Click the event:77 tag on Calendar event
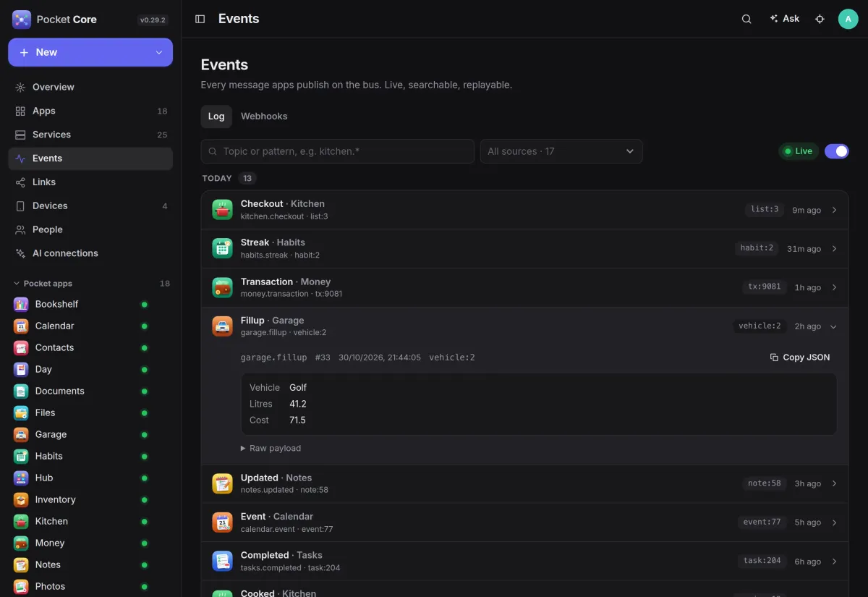The width and height of the screenshot is (868, 597). 762,522
